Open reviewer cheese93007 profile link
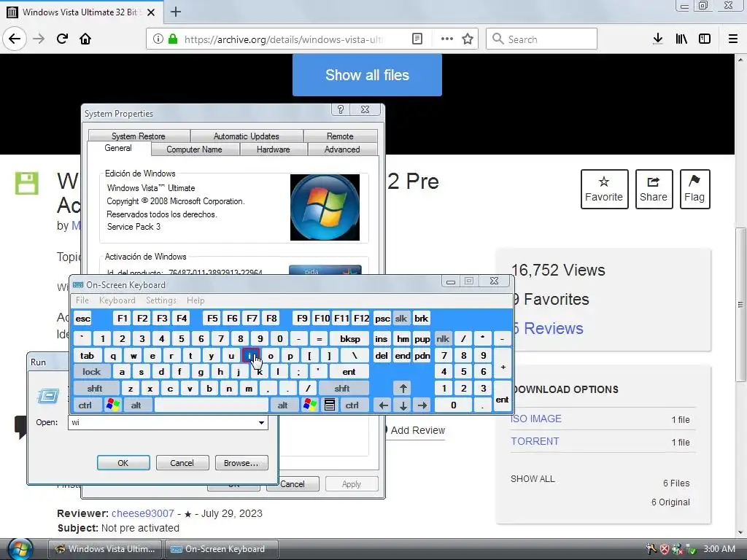This screenshot has height=560, width=747. [x=143, y=513]
